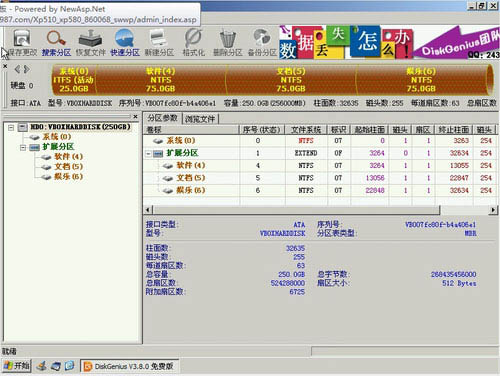500x376 pixels.
Task: Click the 文件系统 column header
Action: tap(306, 129)
